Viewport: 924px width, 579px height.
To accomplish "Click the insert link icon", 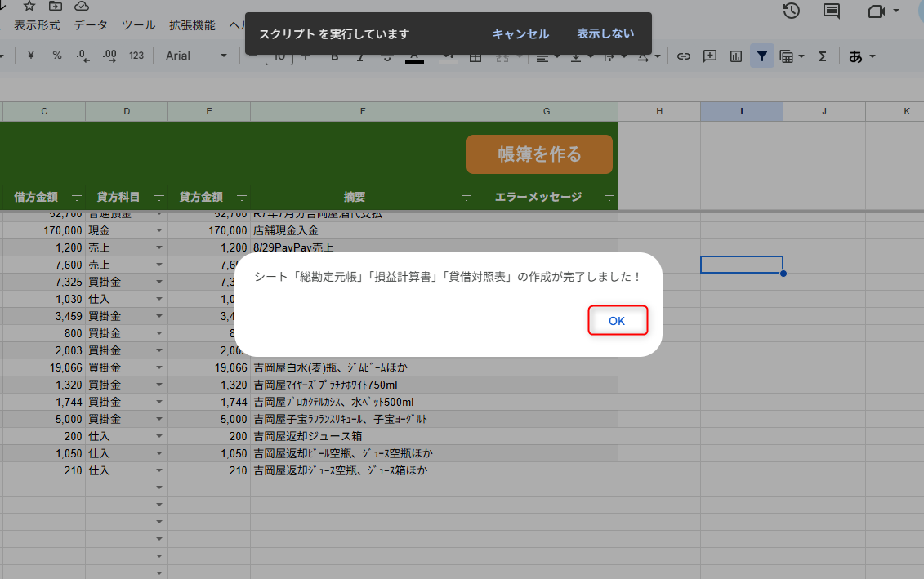I will coord(684,56).
